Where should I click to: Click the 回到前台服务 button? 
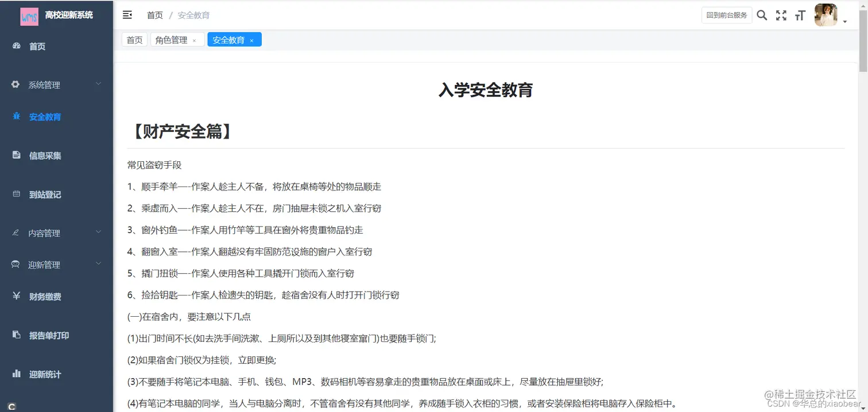coord(726,15)
